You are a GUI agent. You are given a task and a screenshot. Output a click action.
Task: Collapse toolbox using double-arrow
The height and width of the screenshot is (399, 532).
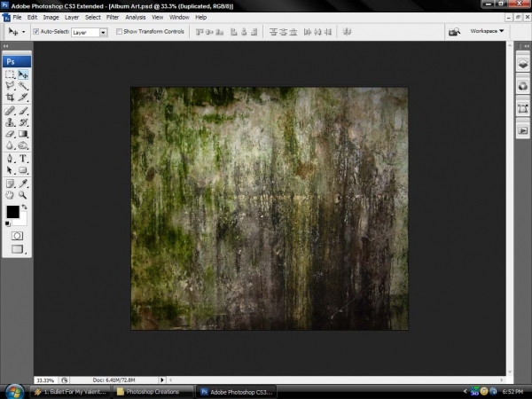click(x=5, y=46)
